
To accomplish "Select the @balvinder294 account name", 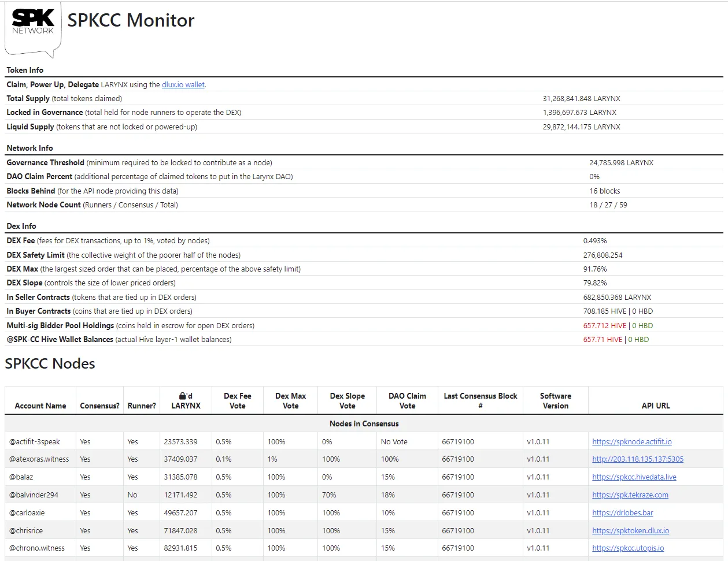I will [x=34, y=495].
